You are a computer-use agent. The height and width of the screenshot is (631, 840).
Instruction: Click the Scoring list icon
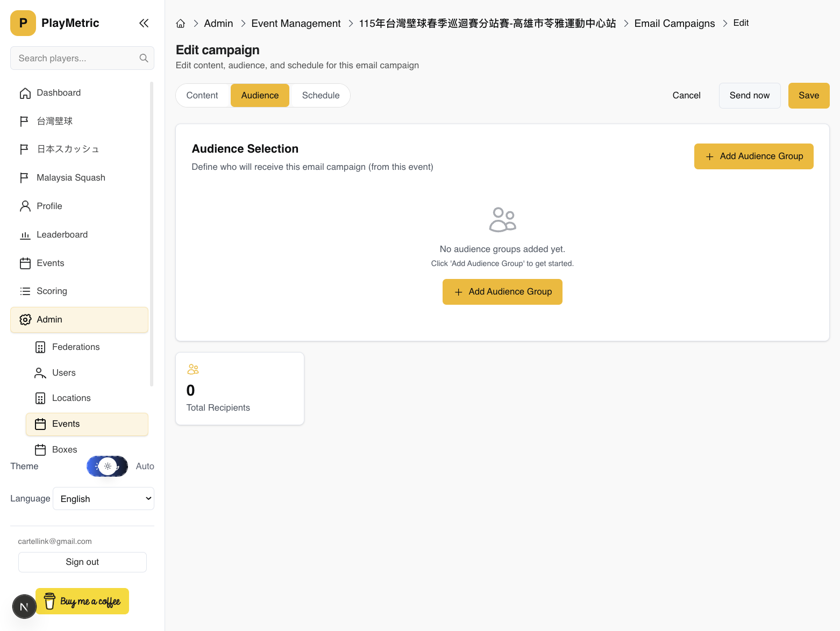(25, 291)
